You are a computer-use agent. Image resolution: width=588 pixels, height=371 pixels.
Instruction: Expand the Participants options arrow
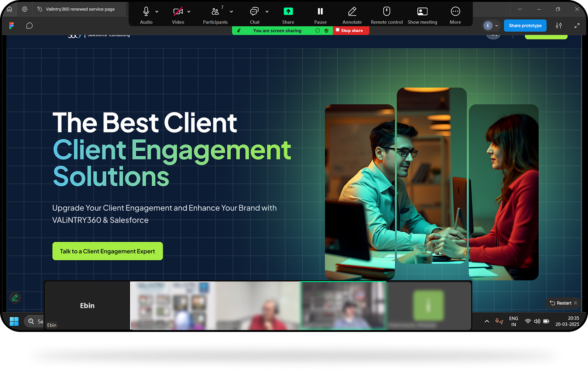tap(231, 11)
